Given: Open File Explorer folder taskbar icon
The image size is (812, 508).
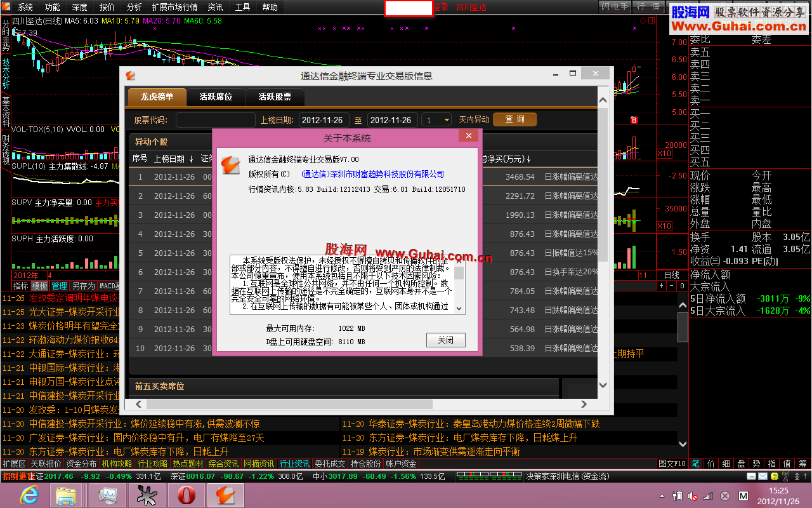Looking at the screenshot, I should point(66,495).
